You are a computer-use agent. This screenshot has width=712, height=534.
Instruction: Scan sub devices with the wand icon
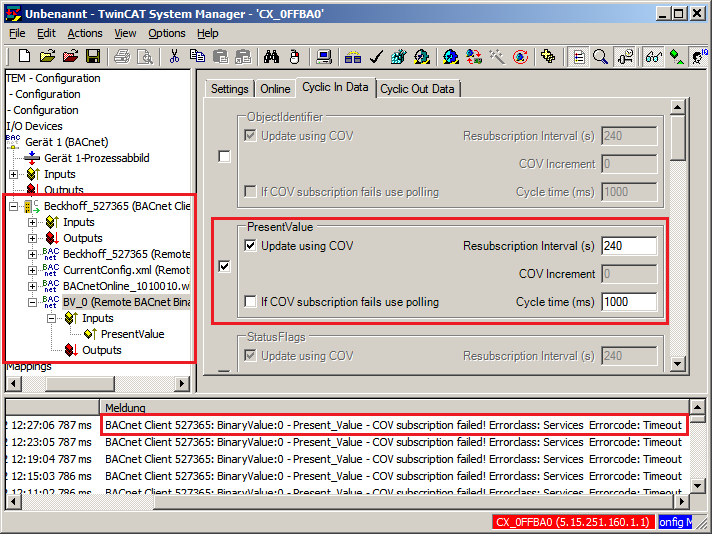point(497,57)
